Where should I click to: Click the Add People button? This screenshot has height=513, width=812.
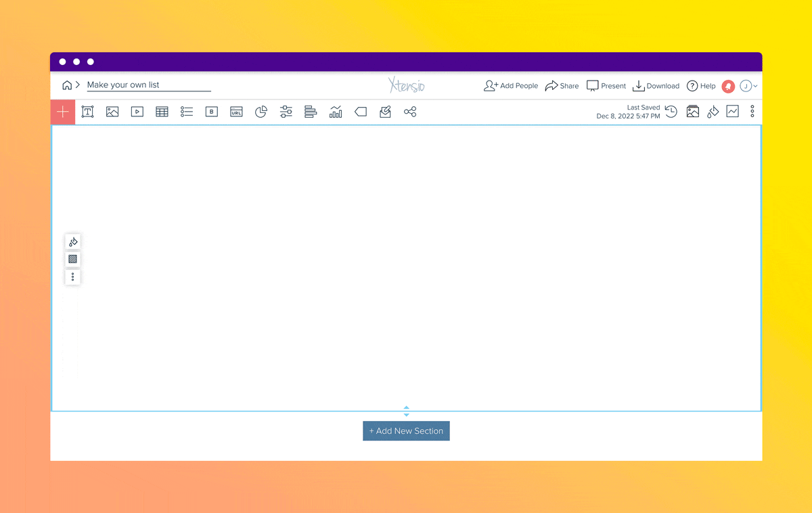tap(511, 86)
